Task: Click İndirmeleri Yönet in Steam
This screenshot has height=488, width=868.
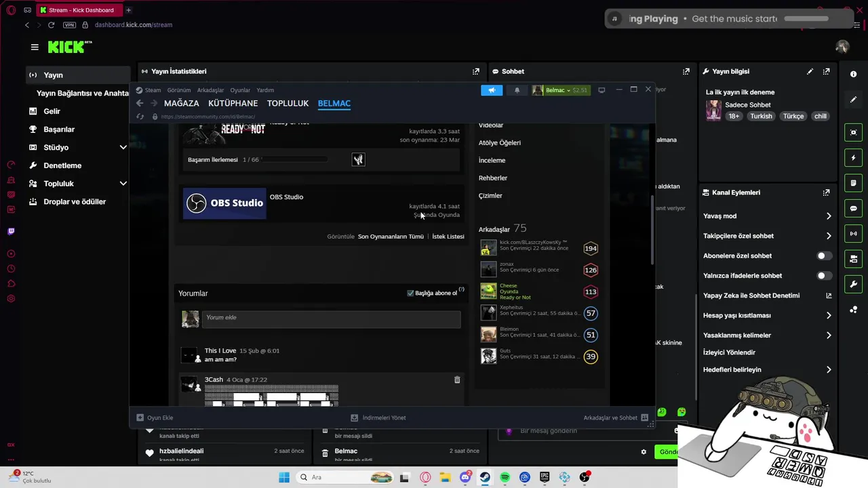Action: coord(378,418)
